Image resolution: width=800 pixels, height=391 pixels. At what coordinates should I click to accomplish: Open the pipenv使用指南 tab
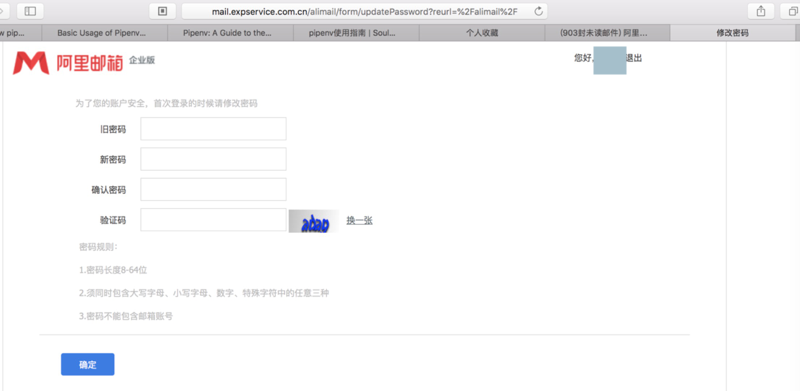tap(356, 33)
